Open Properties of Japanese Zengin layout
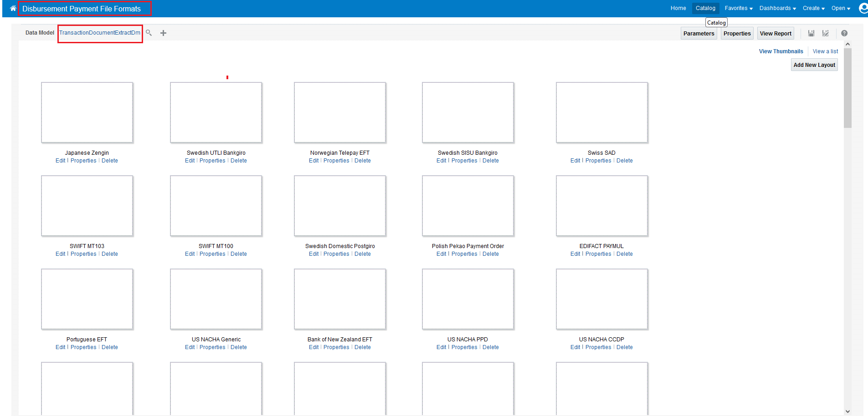This screenshot has width=868, height=416. click(83, 161)
